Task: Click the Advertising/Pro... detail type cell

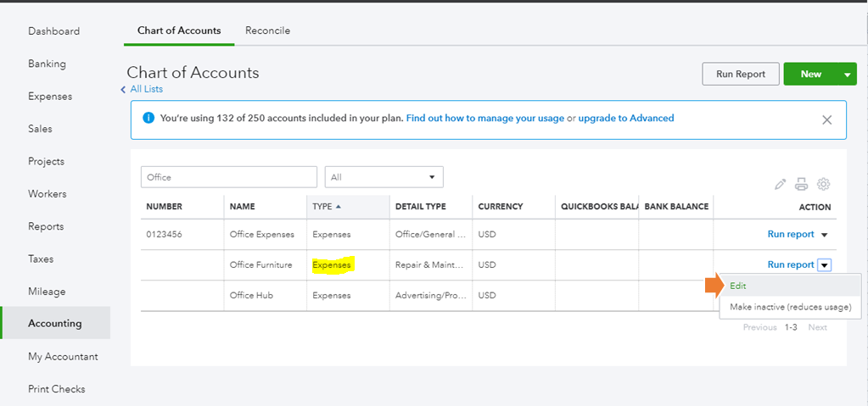Action: (430, 295)
